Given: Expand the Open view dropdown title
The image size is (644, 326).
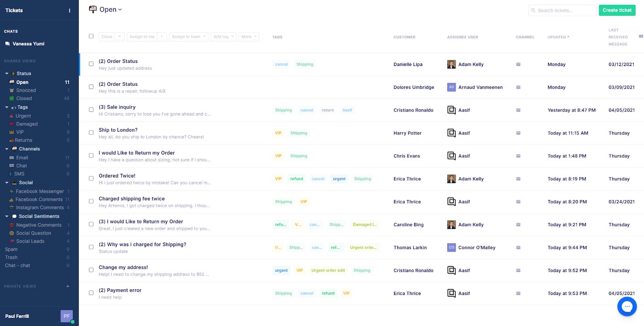Looking at the screenshot, I should [x=105, y=9].
